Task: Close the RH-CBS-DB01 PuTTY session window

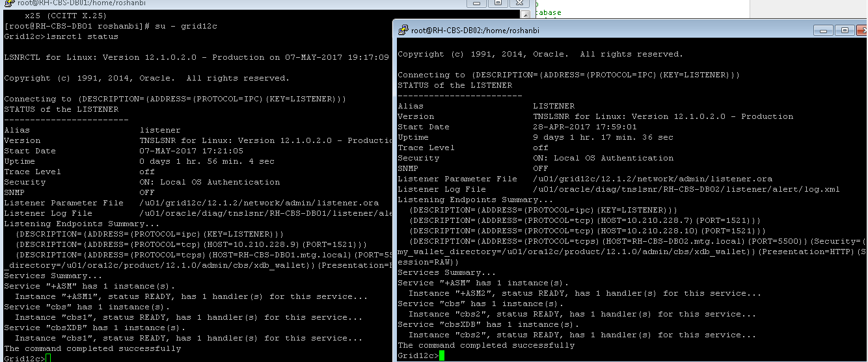Action: [519, 3]
